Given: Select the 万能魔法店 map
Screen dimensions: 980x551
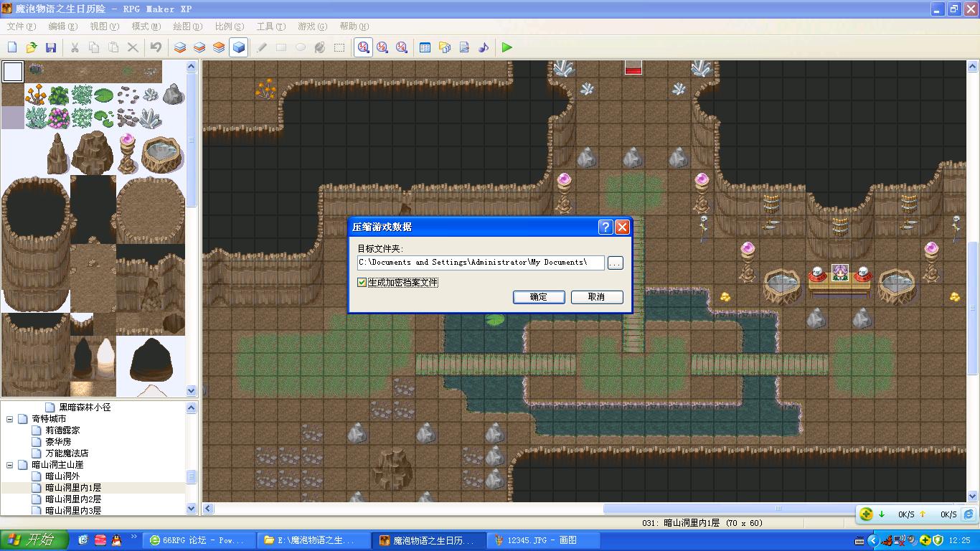Looking at the screenshot, I should click(x=67, y=453).
